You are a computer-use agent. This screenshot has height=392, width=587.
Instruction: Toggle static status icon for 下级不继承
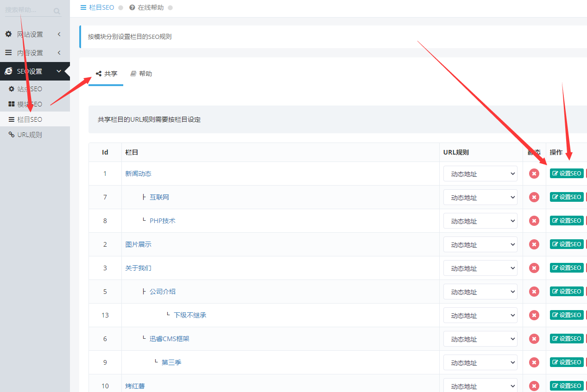pos(534,315)
